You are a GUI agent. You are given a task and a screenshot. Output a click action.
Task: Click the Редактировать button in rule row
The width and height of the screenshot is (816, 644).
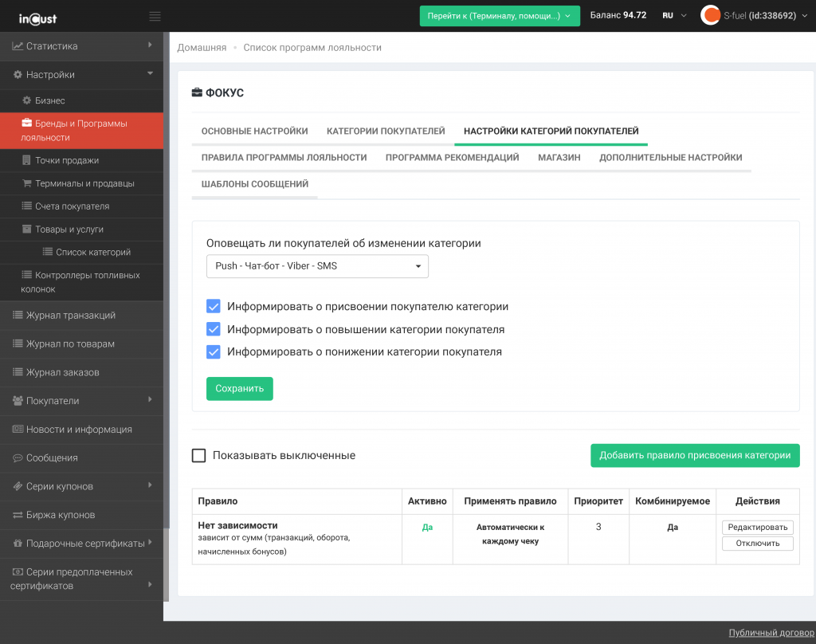click(x=757, y=528)
